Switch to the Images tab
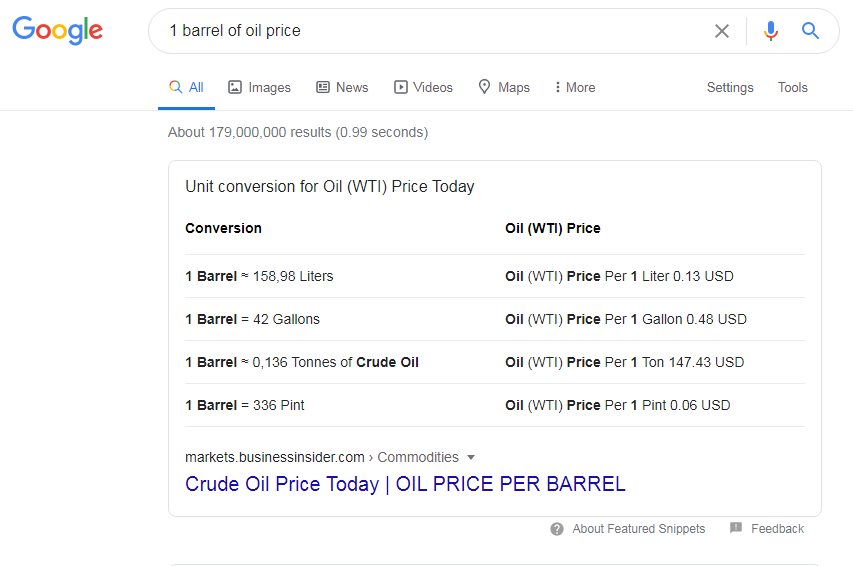Image resolution: width=853 pixels, height=566 pixels. (x=259, y=87)
